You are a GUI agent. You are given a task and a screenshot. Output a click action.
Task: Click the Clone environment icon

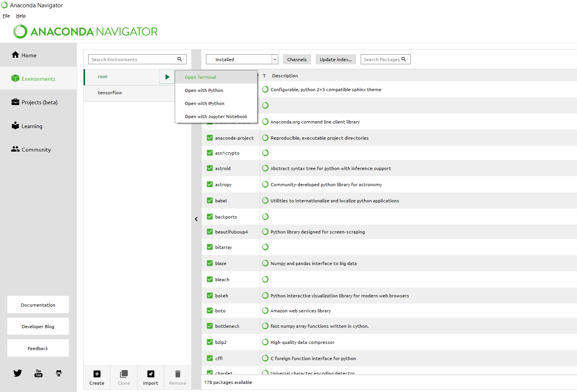tap(124, 374)
